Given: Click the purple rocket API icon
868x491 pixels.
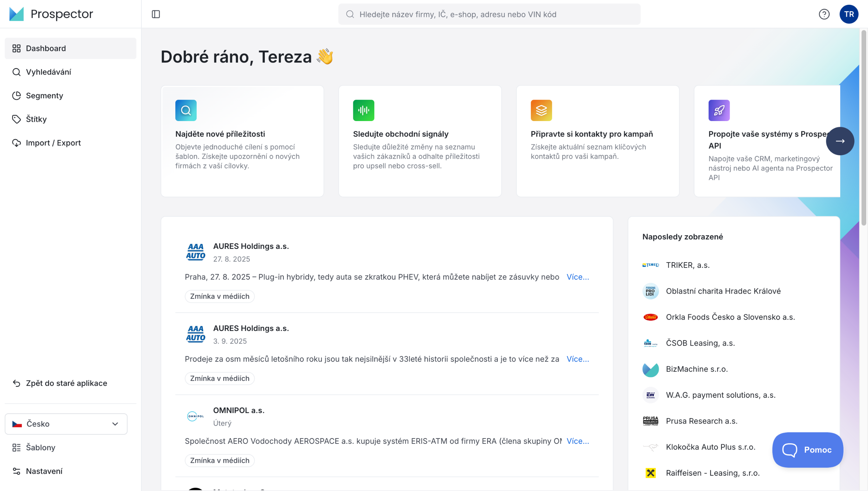Looking at the screenshot, I should point(719,110).
